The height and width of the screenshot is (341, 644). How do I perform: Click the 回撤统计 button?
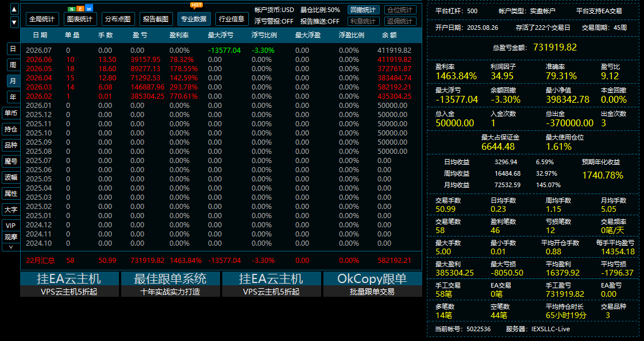(363, 10)
